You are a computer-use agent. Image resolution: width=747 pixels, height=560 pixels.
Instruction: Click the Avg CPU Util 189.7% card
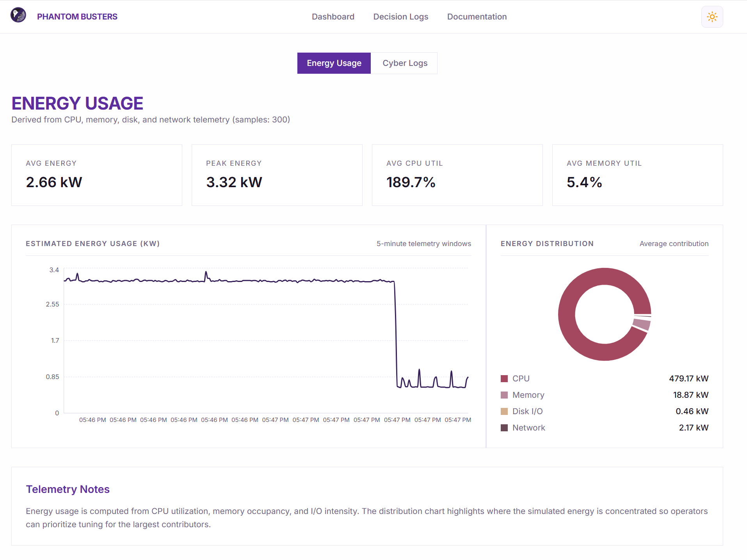click(457, 175)
